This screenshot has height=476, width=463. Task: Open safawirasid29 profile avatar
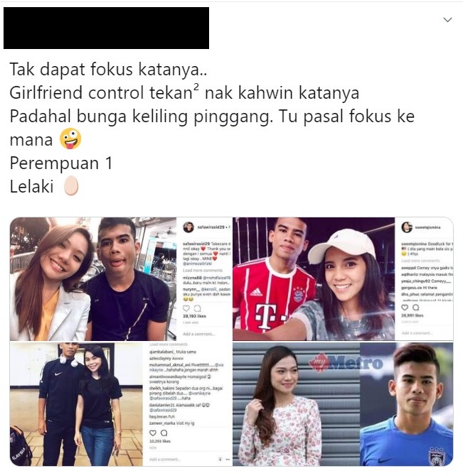pyautogui.click(x=188, y=227)
